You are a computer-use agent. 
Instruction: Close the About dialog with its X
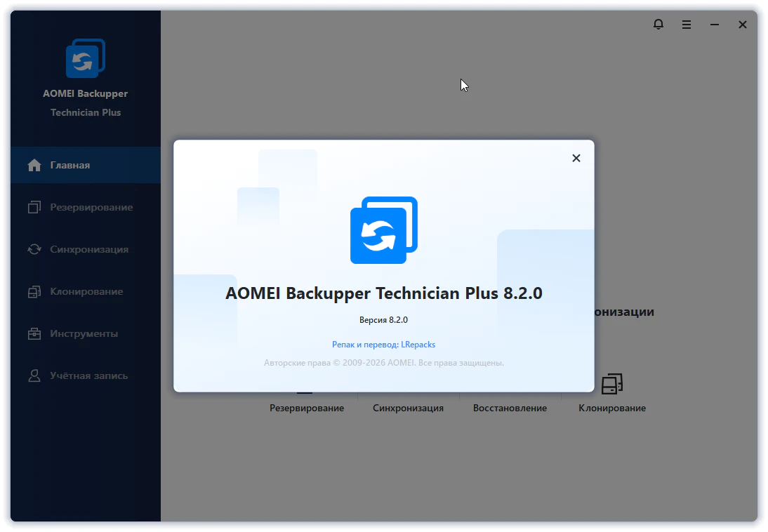(576, 158)
